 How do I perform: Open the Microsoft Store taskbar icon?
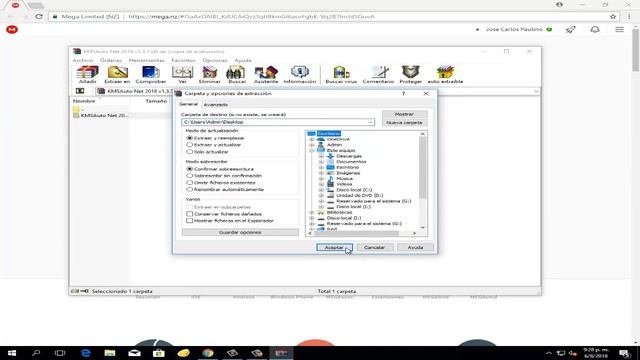click(x=159, y=353)
